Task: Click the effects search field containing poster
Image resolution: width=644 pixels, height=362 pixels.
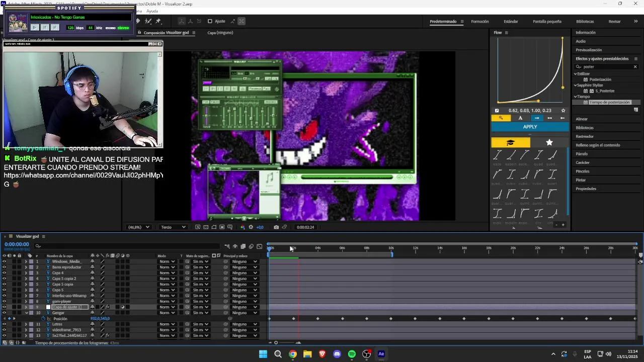Action: pyautogui.click(x=607, y=67)
